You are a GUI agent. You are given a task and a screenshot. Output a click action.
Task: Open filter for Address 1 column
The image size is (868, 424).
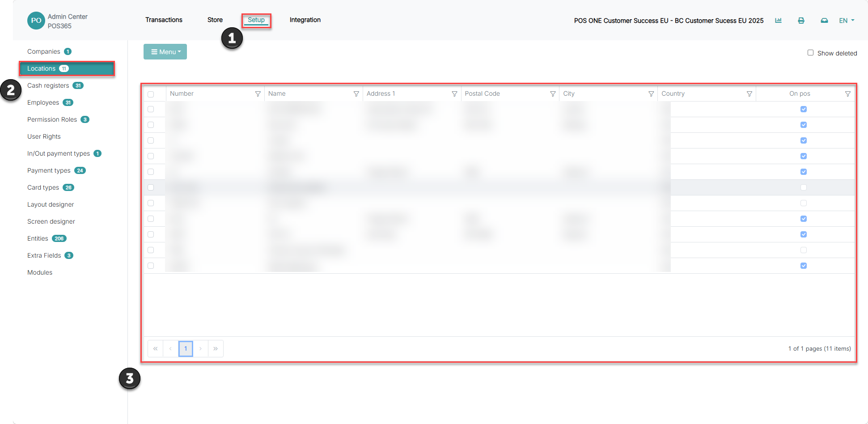(454, 94)
